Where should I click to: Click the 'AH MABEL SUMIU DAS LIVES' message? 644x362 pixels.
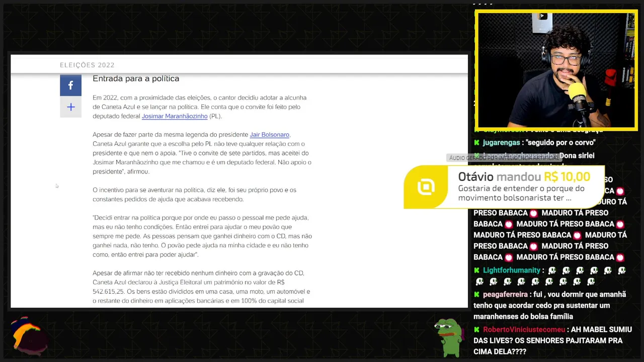pyautogui.click(x=552, y=341)
